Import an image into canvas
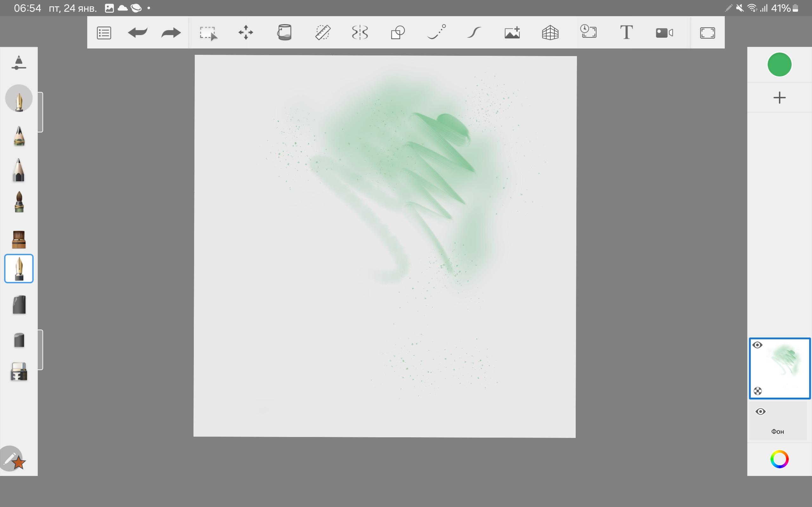 coord(512,33)
